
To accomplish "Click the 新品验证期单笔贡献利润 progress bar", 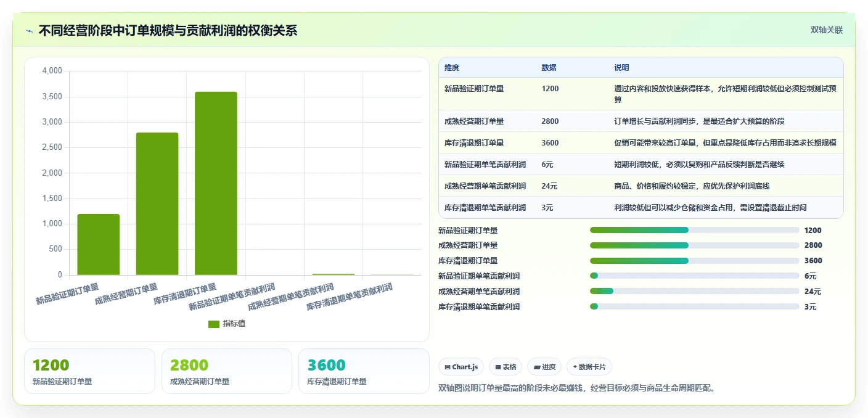I will (x=695, y=276).
